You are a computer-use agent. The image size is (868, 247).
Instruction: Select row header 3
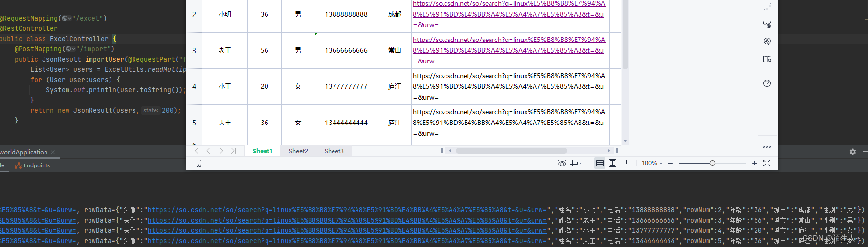tap(194, 51)
